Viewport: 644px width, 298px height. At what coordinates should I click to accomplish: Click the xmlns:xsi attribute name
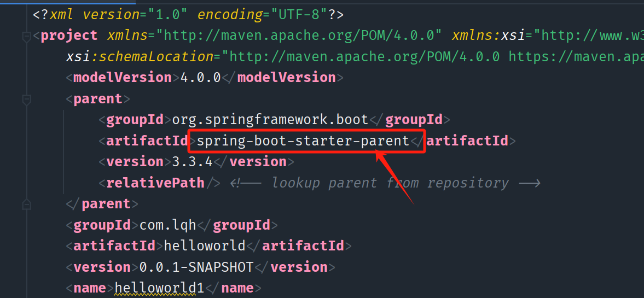coord(489,36)
